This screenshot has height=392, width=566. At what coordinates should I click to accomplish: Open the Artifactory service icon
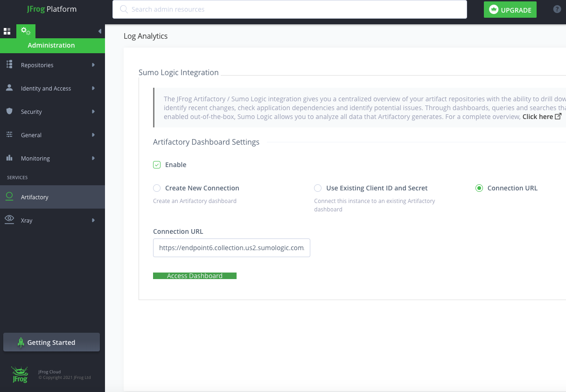(9, 196)
